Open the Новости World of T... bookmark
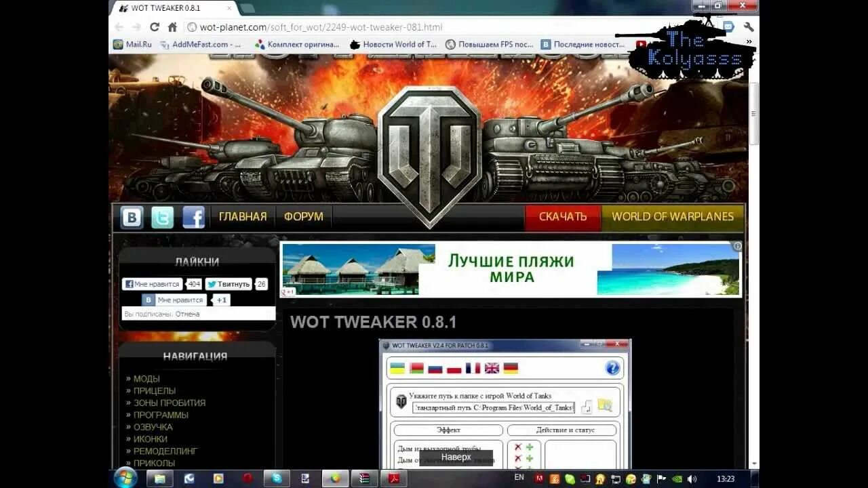 (393, 44)
